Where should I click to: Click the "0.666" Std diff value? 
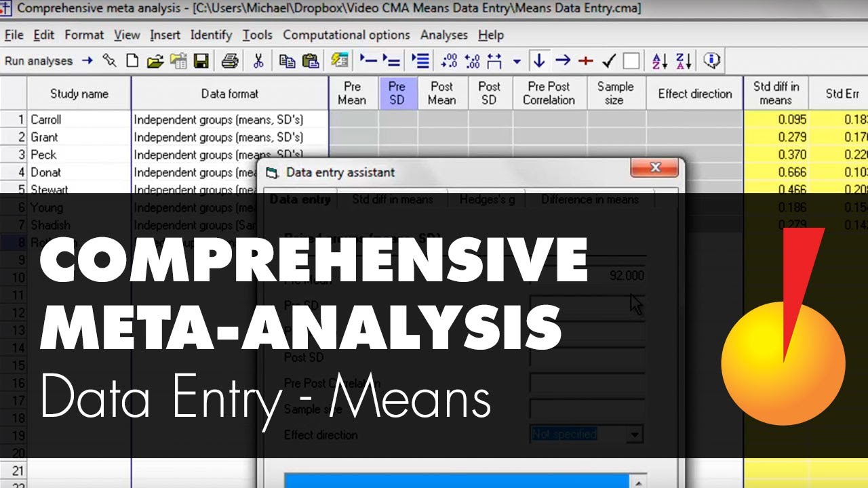pos(776,173)
